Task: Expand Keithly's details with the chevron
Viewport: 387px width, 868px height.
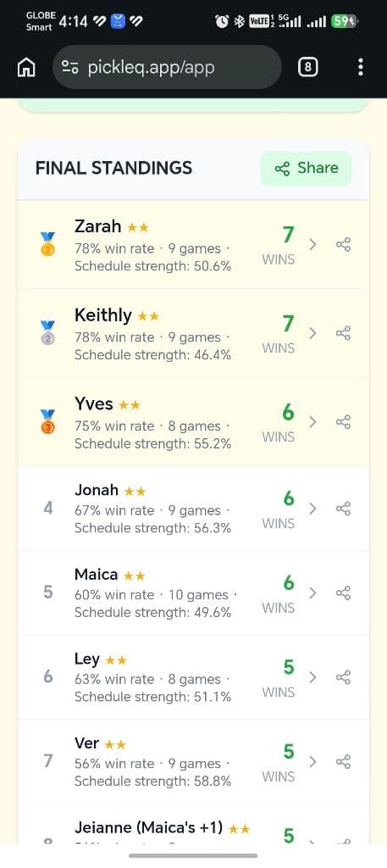Action: [x=313, y=333]
